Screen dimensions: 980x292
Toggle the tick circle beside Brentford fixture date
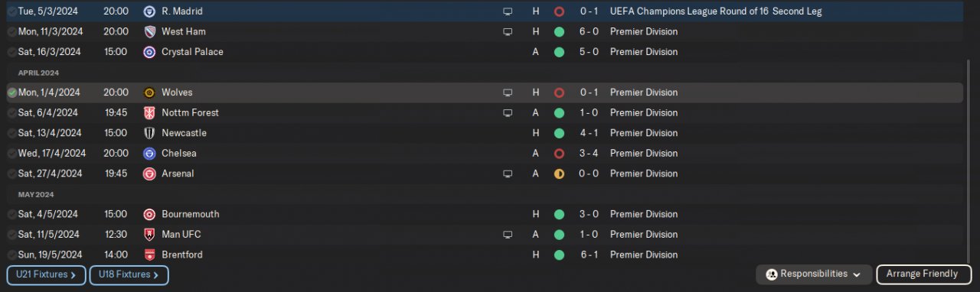click(x=12, y=255)
